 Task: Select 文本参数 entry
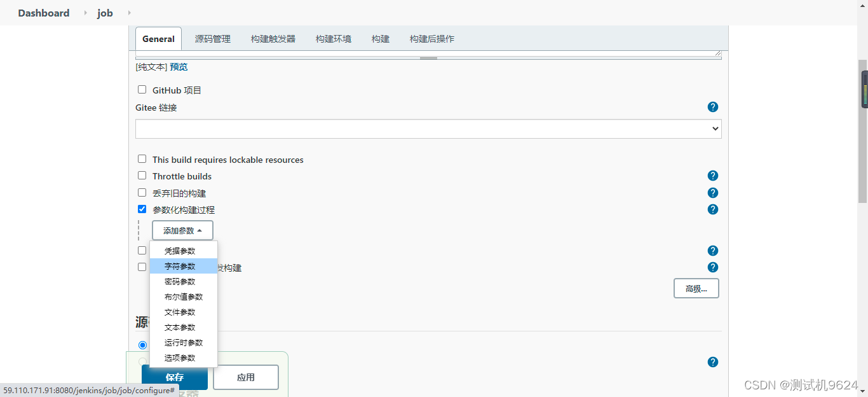(184, 327)
